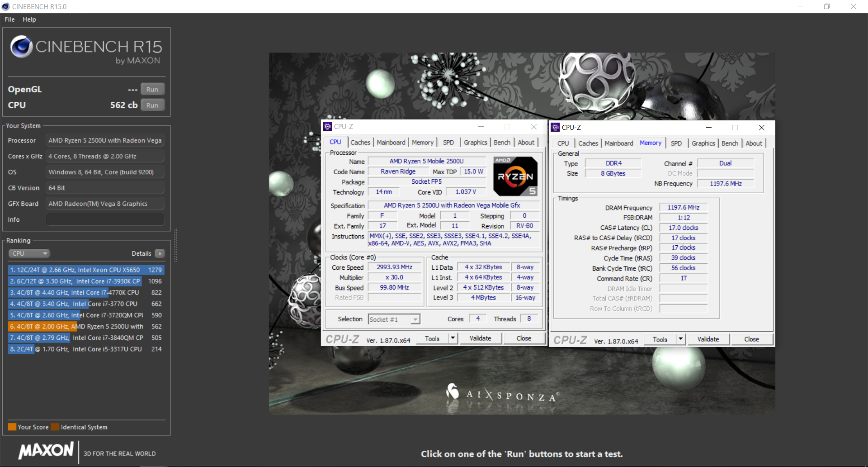Click the Cinebench logo sphere icon

click(21, 46)
